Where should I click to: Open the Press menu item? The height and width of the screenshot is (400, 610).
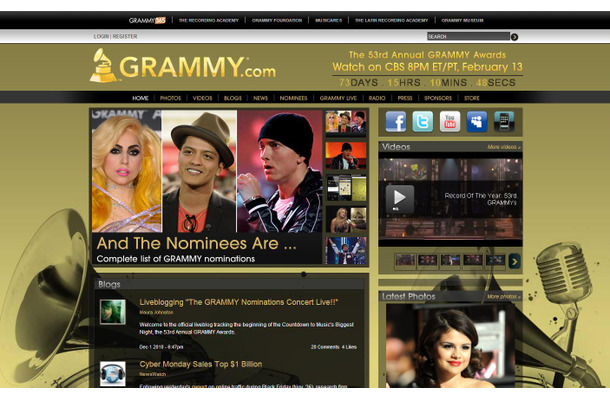[x=405, y=98]
